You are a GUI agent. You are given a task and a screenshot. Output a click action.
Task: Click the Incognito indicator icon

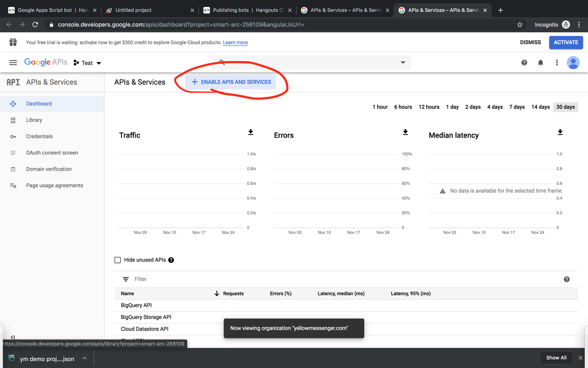tap(566, 25)
